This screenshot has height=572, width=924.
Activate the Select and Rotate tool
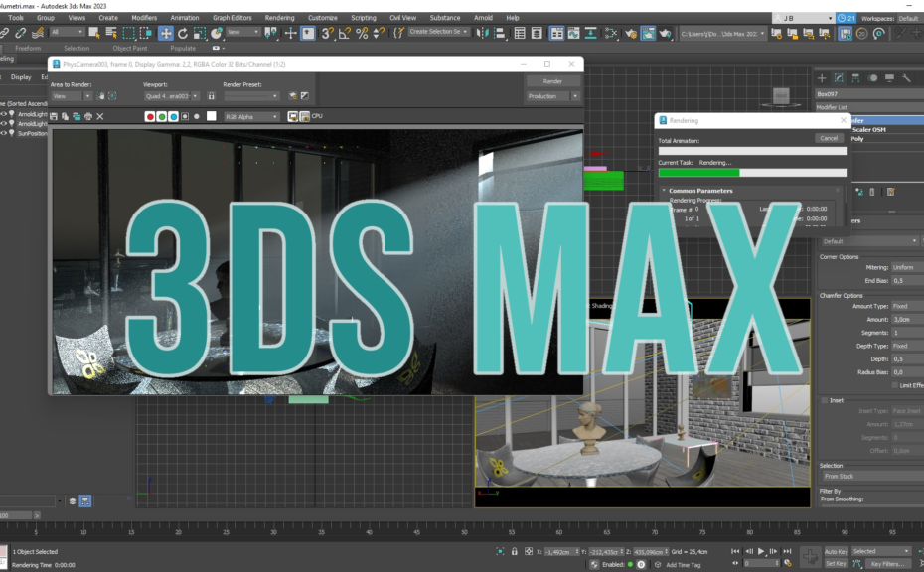coord(183,33)
